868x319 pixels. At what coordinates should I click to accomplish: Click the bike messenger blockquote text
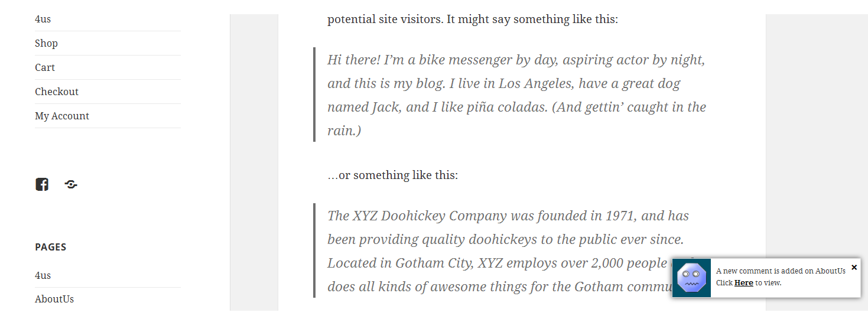point(516,95)
